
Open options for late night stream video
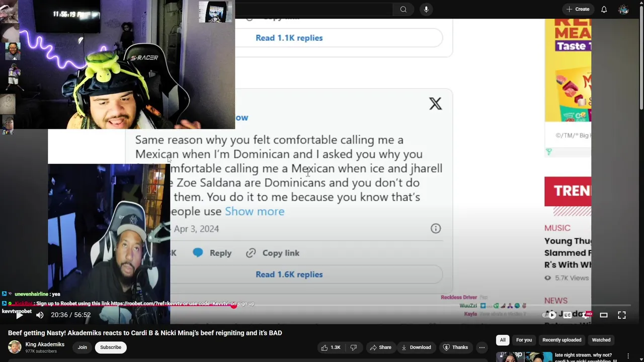[628, 356]
